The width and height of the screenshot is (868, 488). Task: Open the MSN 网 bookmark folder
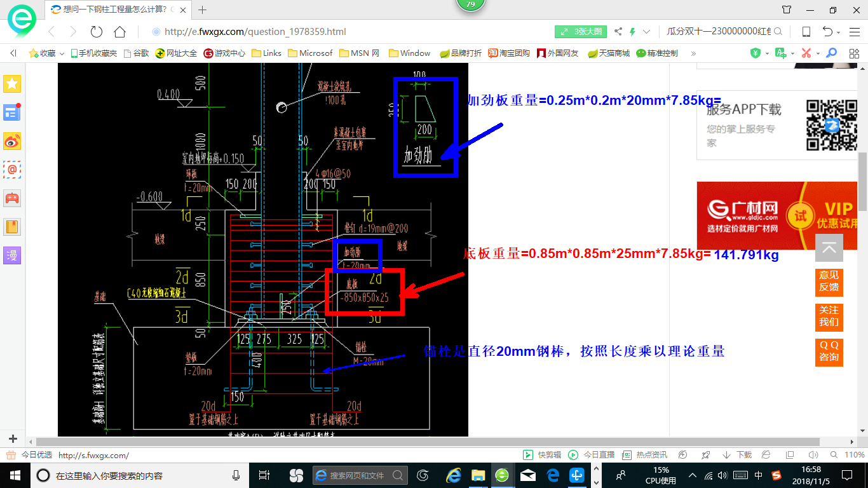[x=359, y=53]
